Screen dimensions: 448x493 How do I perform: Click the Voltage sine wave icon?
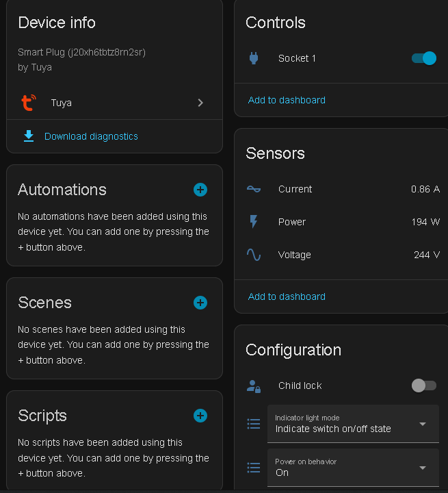coord(254,255)
